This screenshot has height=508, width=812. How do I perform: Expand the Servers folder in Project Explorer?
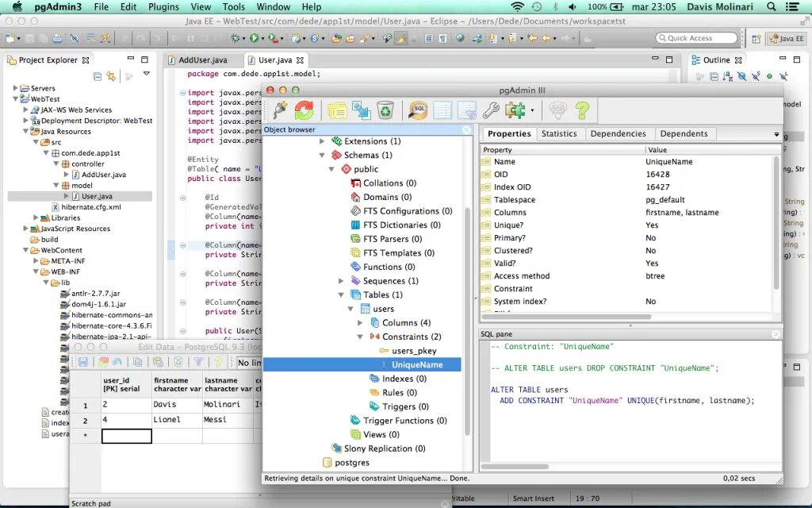coord(15,88)
